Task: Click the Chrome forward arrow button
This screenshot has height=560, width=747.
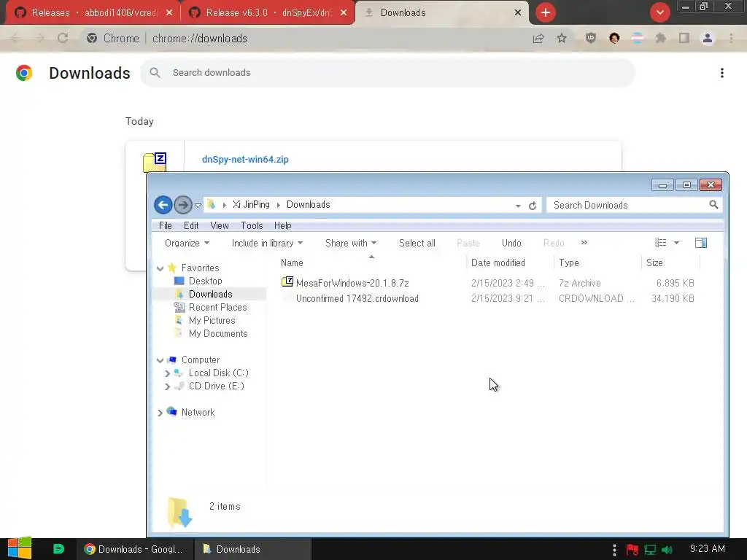Action: click(39, 39)
